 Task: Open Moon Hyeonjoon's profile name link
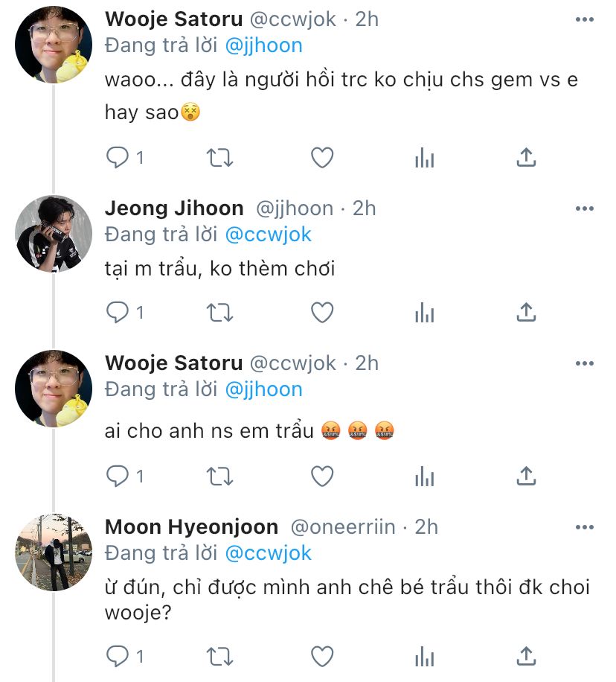(x=192, y=527)
